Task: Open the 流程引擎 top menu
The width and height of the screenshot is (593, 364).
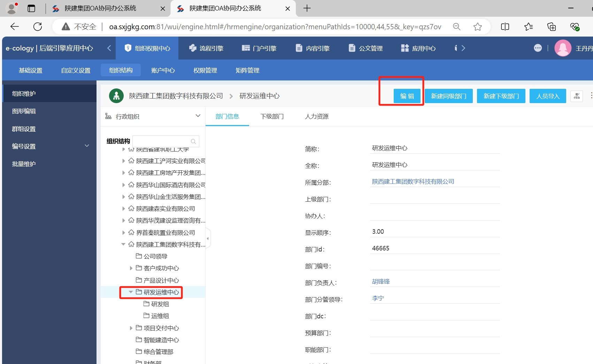Action: point(206,48)
